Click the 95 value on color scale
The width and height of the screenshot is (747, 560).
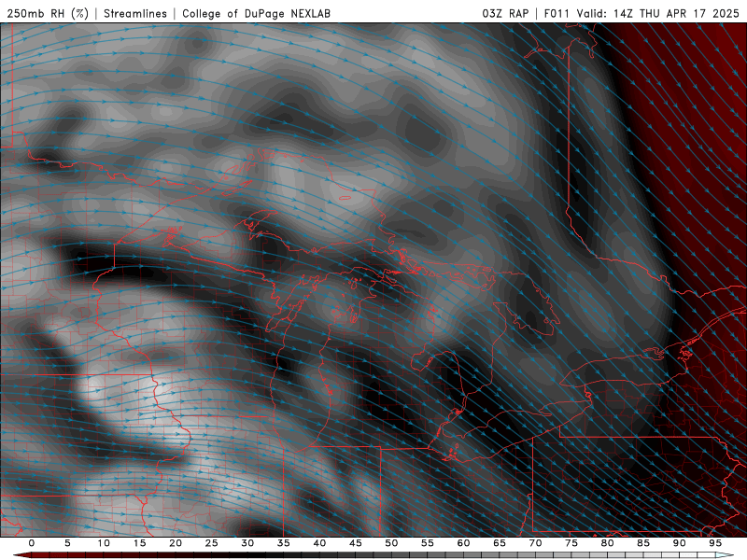coord(715,543)
